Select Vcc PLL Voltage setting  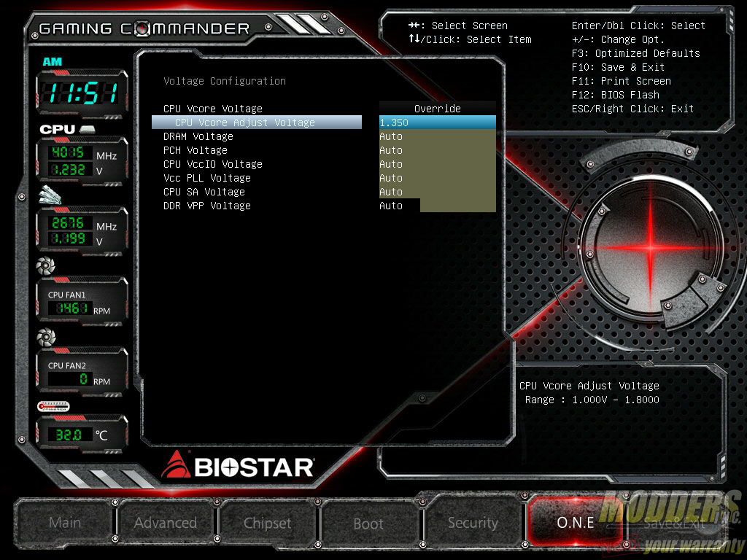[207, 178]
